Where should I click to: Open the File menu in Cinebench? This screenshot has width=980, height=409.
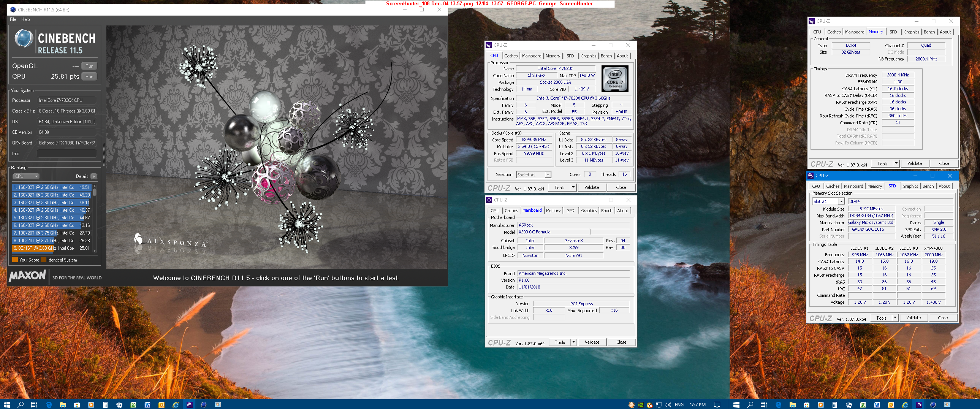point(13,19)
